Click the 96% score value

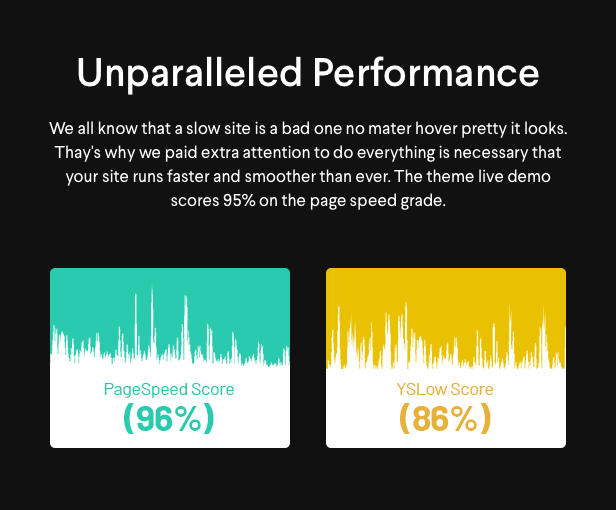coord(169,419)
